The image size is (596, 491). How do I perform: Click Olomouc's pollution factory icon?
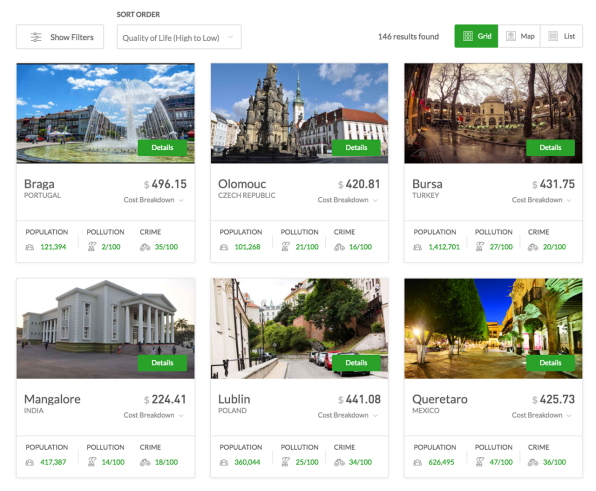tap(286, 247)
